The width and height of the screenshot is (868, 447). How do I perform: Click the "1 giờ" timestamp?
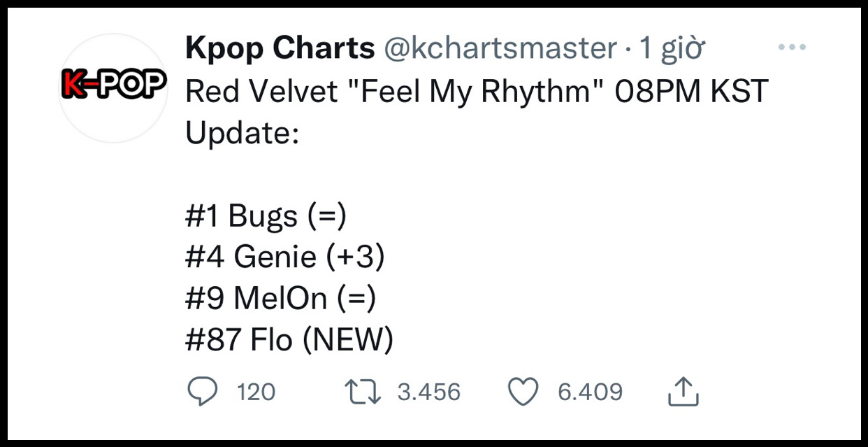[x=672, y=48]
